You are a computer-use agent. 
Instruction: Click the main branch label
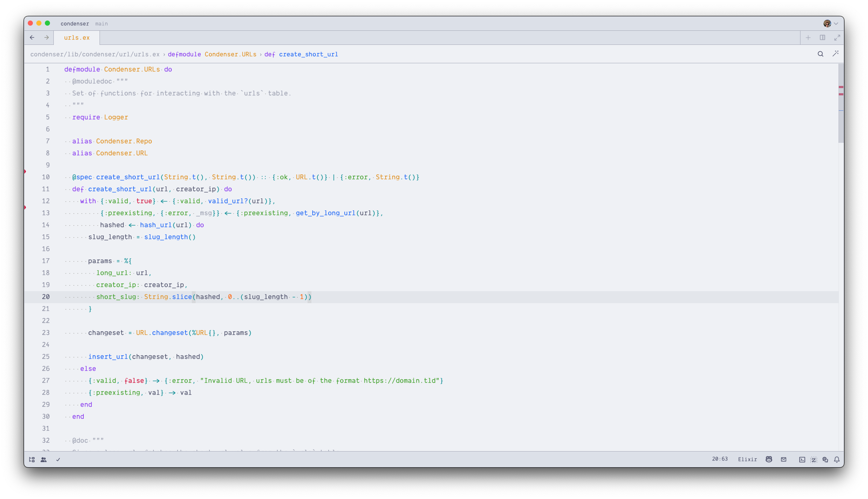click(x=101, y=24)
